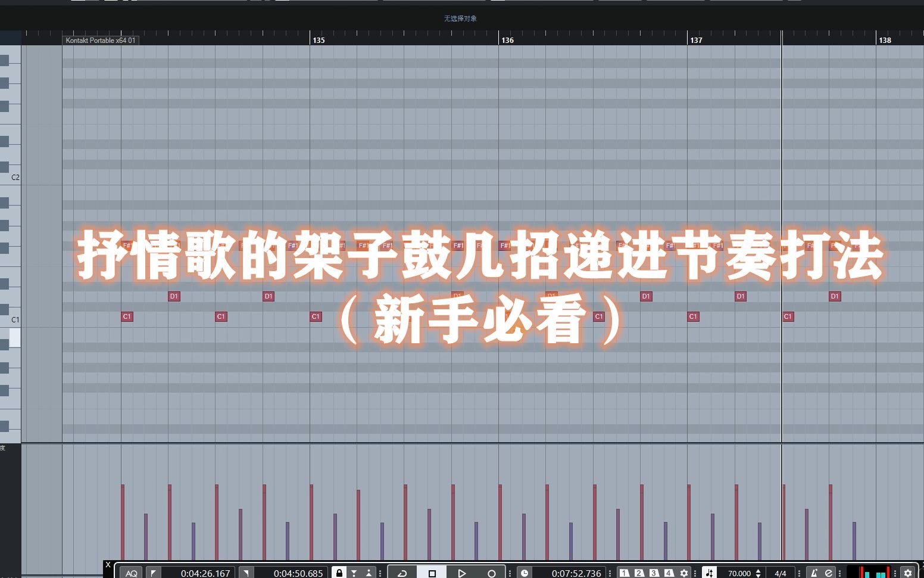Click the tempo value 70.000
Image resolution: width=924 pixels, height=578 pixels.
pos(739,573)
